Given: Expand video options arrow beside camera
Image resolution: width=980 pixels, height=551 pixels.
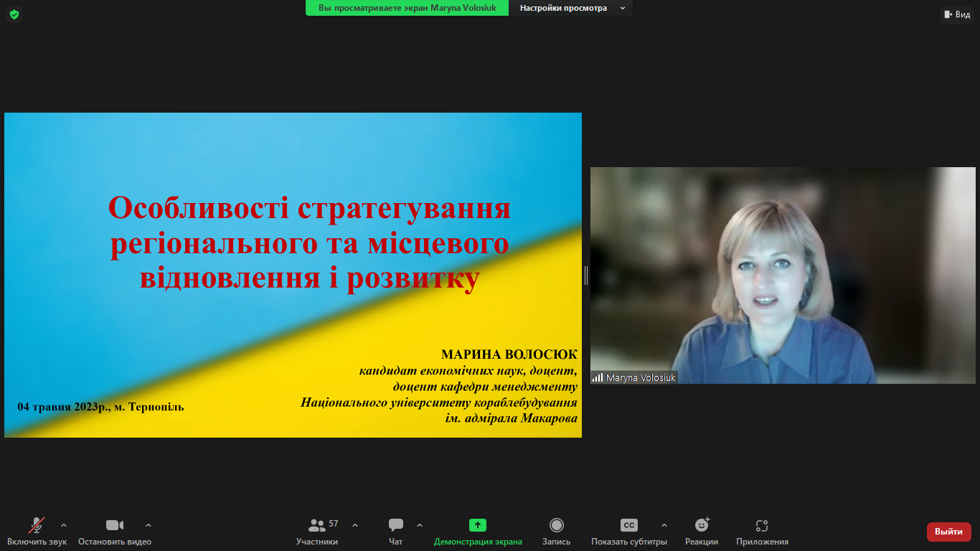Looking at the screenshot, I should tap(149, 525).
